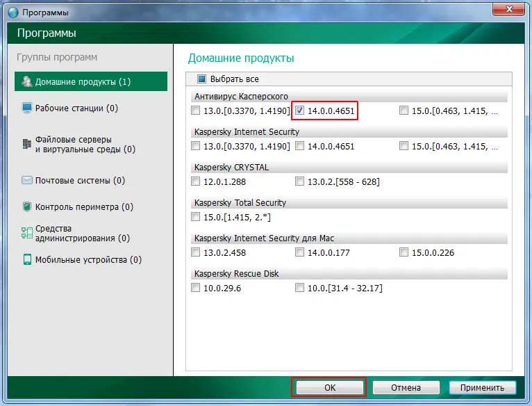
Task: Check Internet Security для Mac 13.0.2.458
Action: coord(195,252)
